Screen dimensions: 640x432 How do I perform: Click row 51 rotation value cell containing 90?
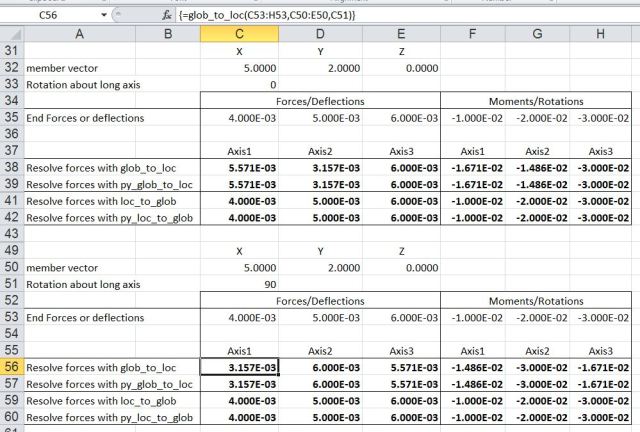239,283
